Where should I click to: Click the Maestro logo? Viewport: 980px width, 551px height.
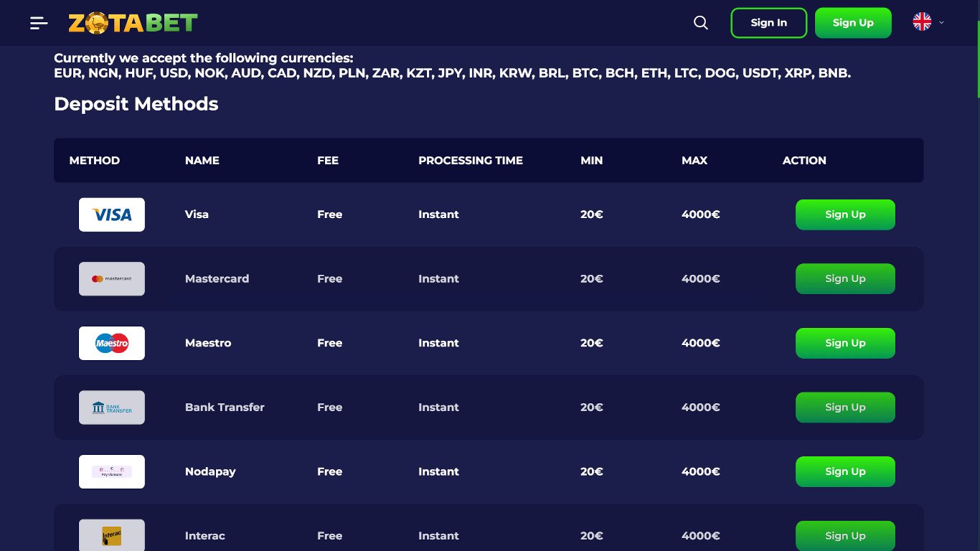(x=112, y=343)
